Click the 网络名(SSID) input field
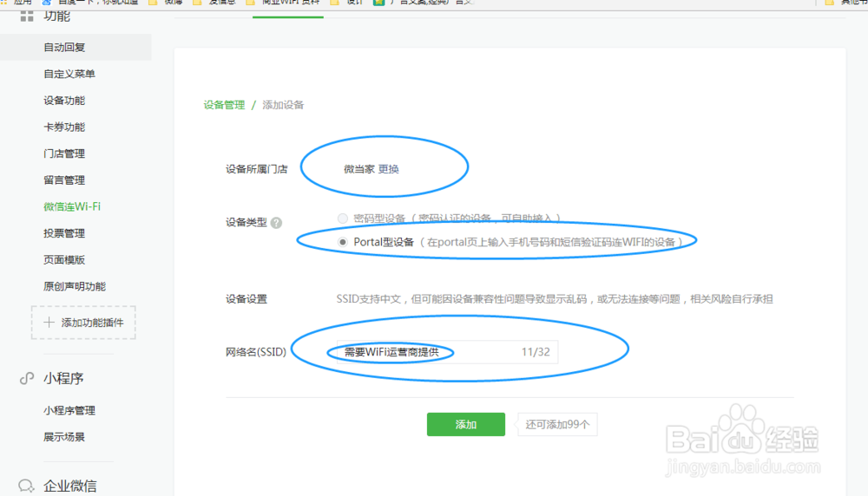The image size is (868, 496). [x=447, y=352]
